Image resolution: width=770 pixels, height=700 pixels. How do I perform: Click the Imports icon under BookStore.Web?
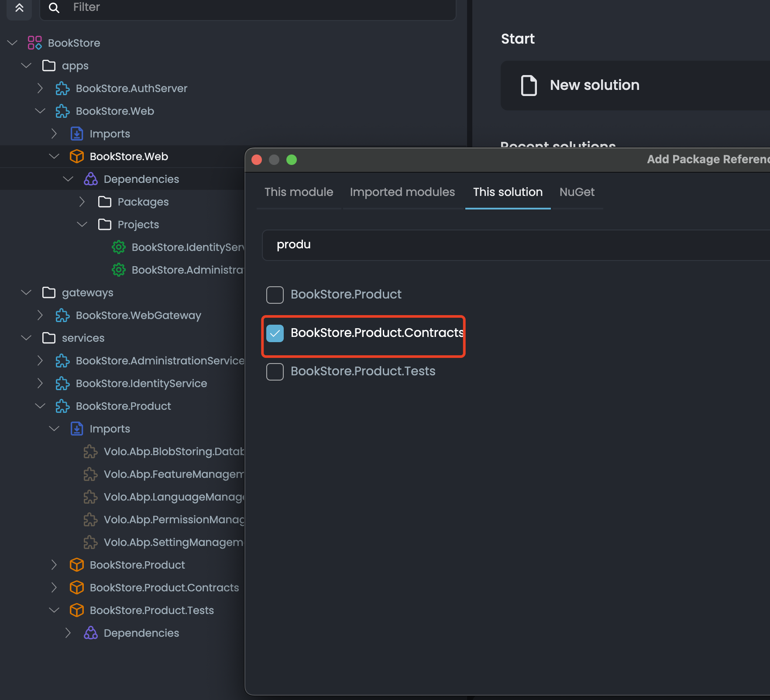(77, 134)
